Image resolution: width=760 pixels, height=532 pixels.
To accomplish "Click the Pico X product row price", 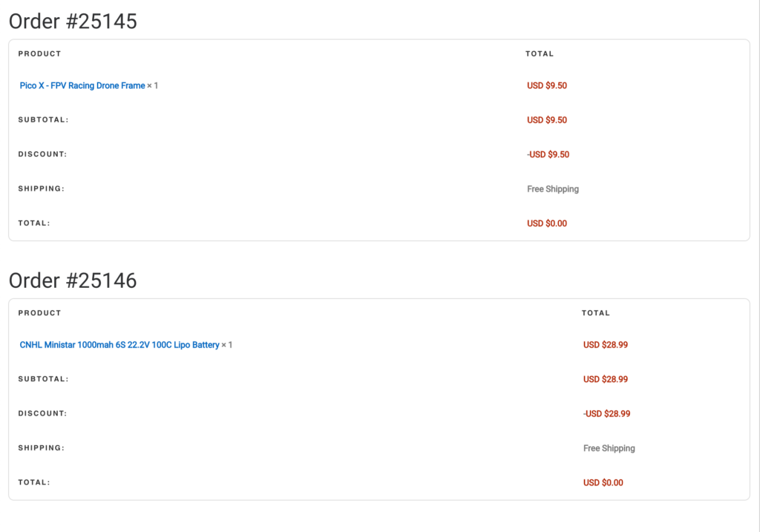I will coord(547,85).
